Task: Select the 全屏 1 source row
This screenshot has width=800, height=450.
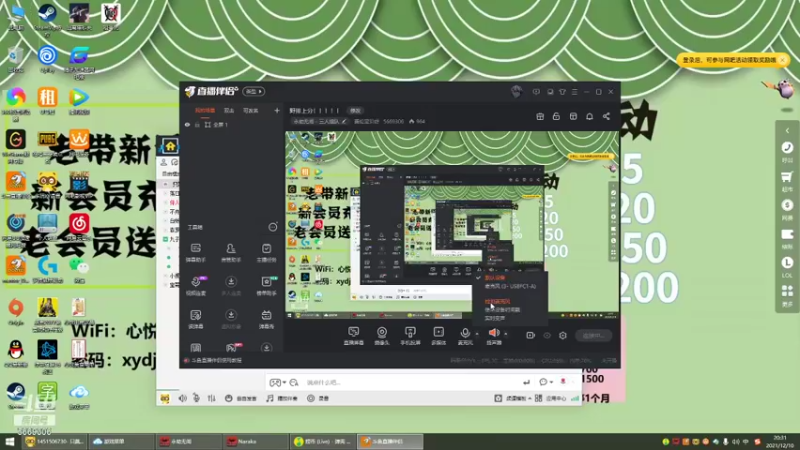Action: pos(232,124)
